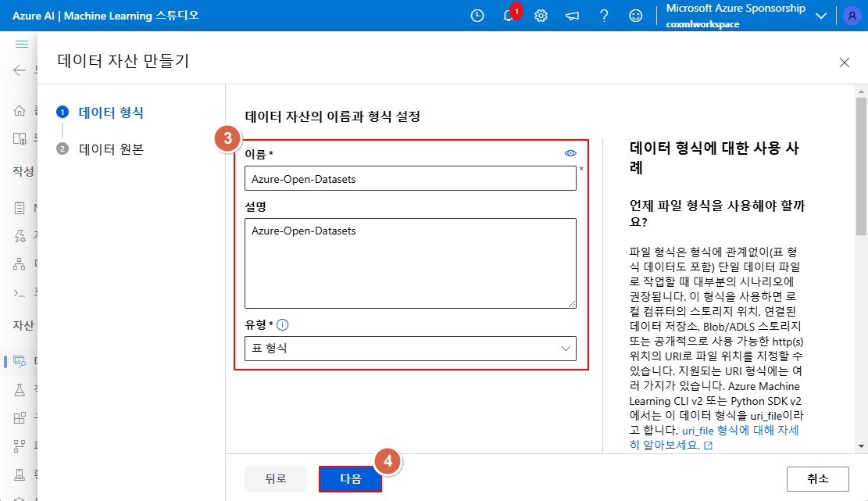Click the vertical scrollbar thumb
868x501 pixels.
[x=861, y=166]
